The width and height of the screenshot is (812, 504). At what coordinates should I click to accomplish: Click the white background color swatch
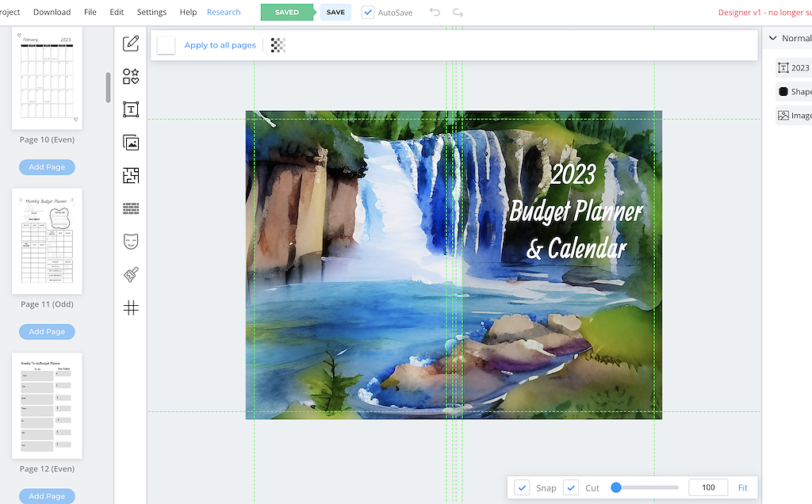pos(166,45)
